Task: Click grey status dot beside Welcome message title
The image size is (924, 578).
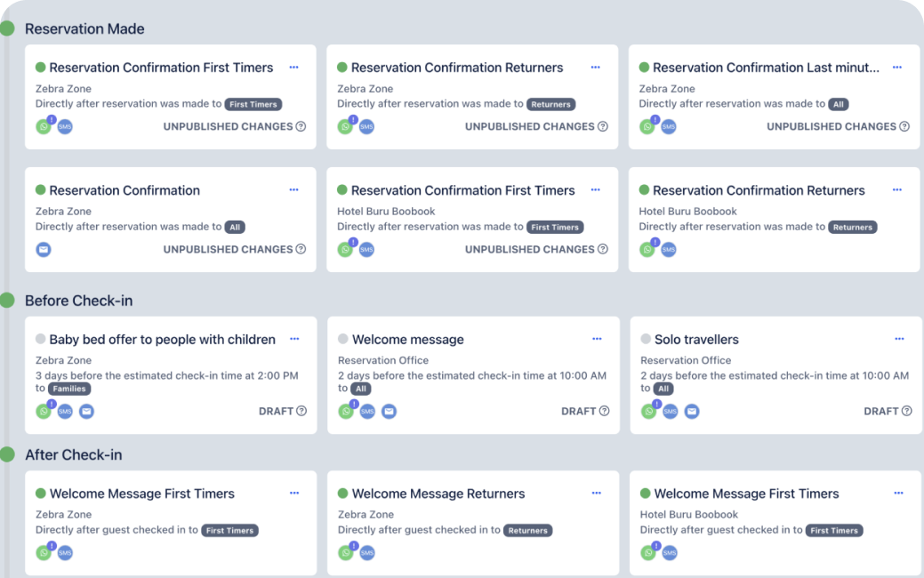Action: point(343,339)
